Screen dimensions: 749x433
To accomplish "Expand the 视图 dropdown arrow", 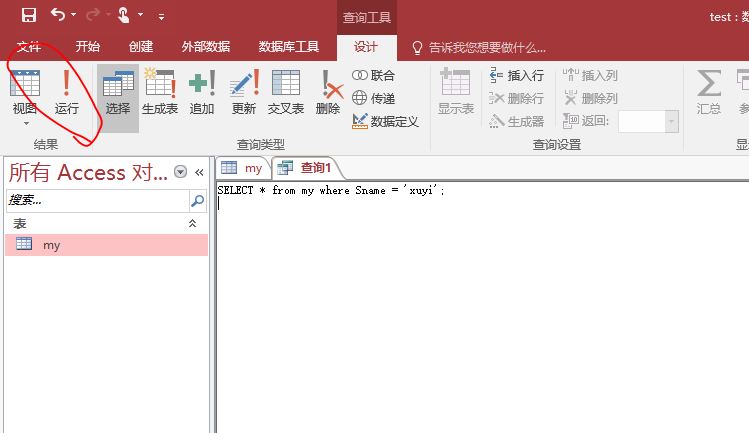I will (x=26, y=123).
